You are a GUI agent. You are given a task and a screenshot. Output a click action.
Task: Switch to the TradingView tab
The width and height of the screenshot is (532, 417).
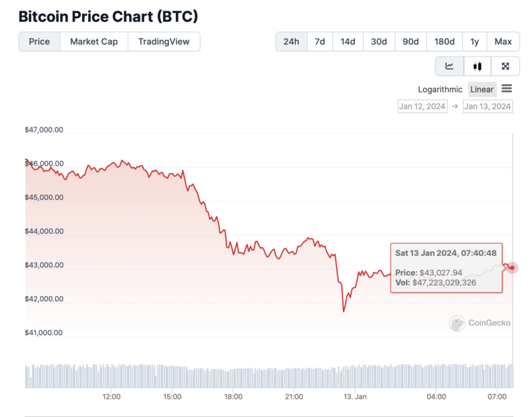pos(164,42)
